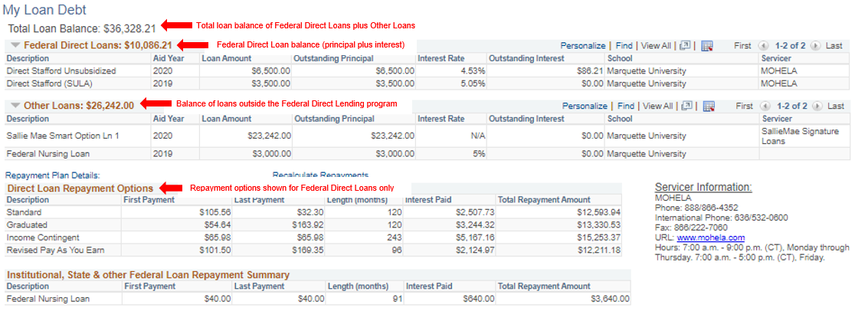Open pop-up window icon in Federal Direct Loans grid
868x321 pixels.
686,46
